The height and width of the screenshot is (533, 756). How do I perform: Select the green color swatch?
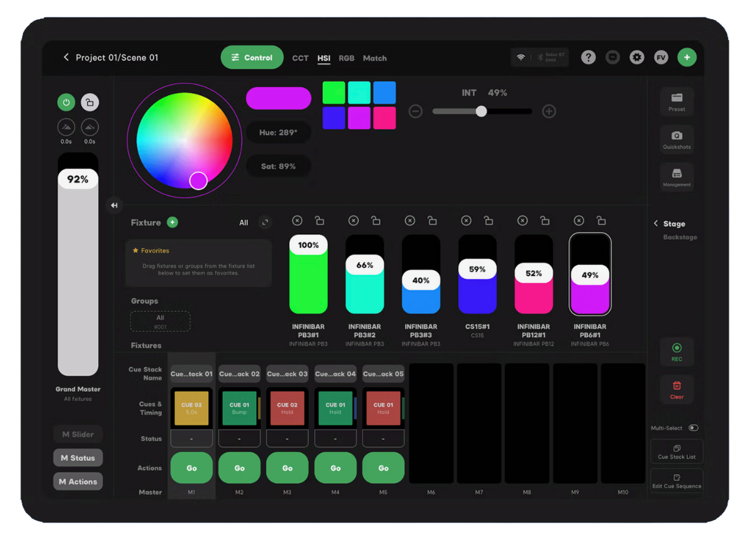tap(334, 93)
